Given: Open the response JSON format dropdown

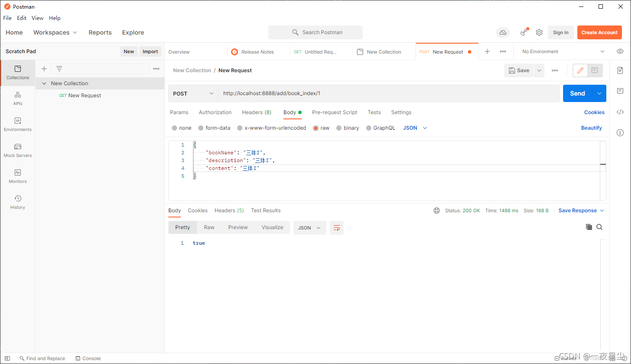Looking at the screenshot, I should tap(309, 228).
